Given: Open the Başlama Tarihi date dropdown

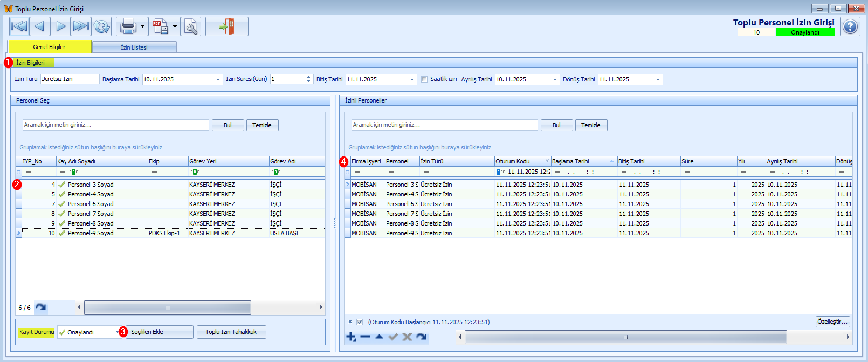Looking at the screenshot, I should pos(218,80).
